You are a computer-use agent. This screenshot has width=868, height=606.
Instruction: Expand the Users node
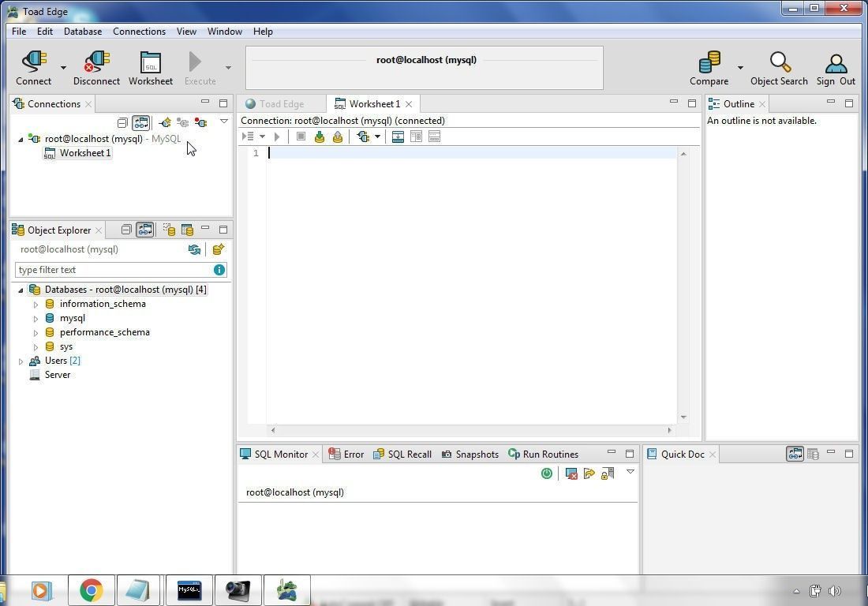(x=21, y=361)
